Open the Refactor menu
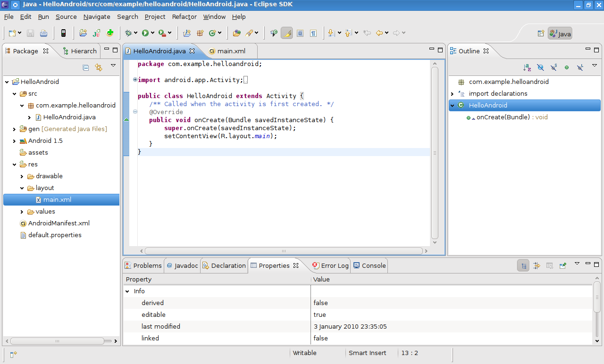604x364 pixels. click(184, 17)
